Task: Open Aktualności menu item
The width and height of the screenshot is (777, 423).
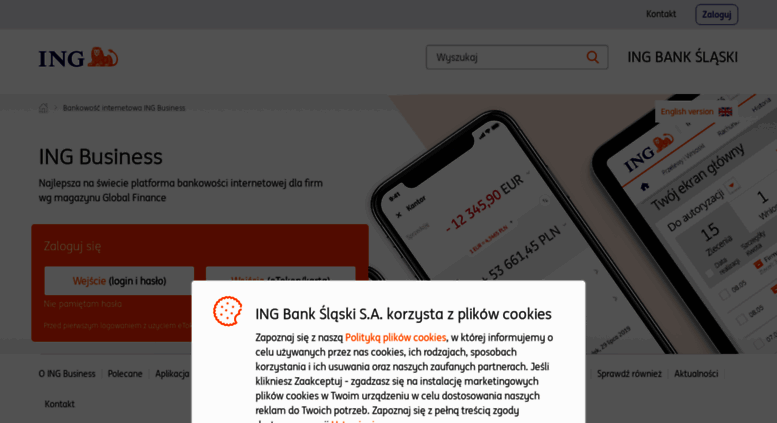Action: point(696,373)
